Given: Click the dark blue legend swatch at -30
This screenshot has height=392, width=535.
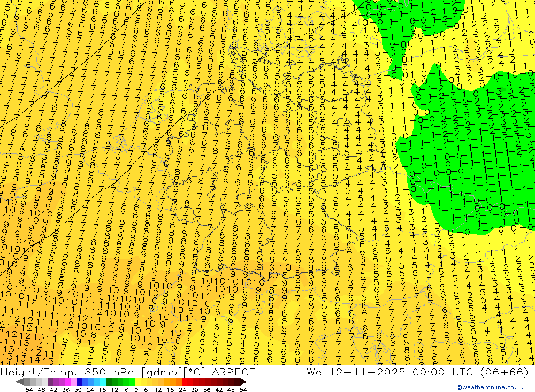Looking at the screenshot, I should (79, 382).
